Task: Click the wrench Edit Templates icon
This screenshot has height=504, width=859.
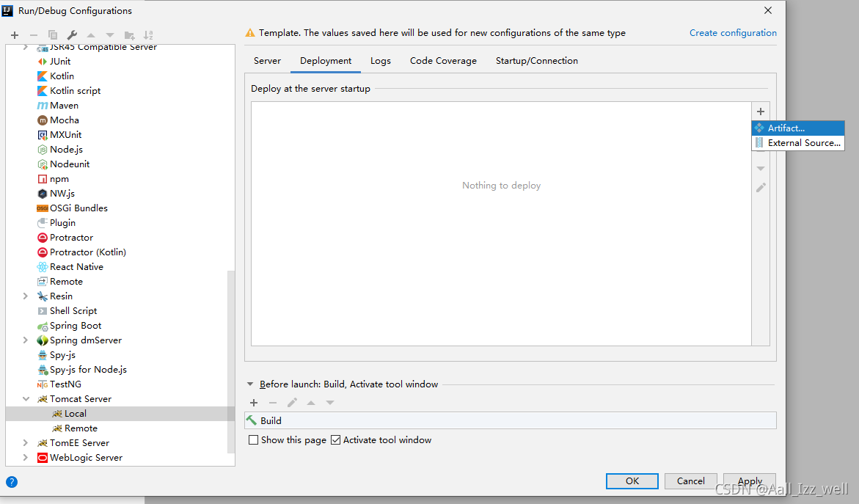Action: point(72,35)
